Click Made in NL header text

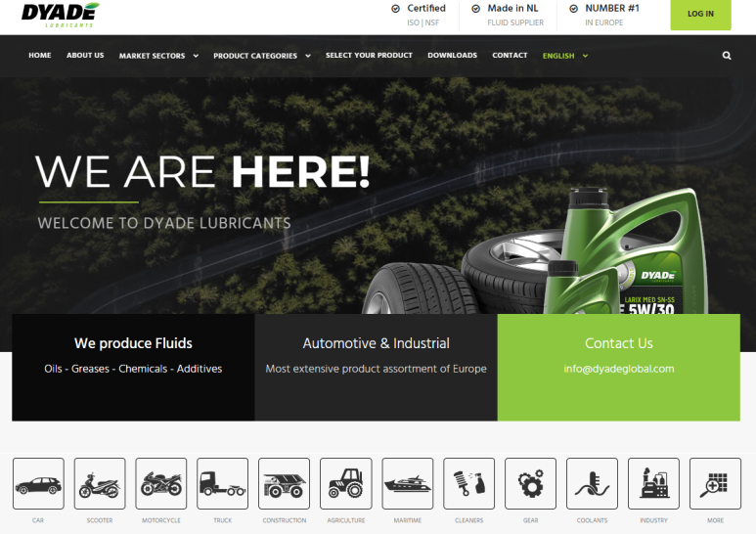(512, 8)
